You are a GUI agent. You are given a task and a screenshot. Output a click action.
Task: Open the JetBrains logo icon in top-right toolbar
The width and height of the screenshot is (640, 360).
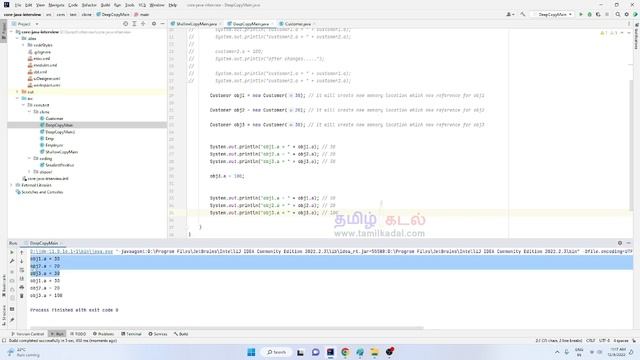(635, 14)
